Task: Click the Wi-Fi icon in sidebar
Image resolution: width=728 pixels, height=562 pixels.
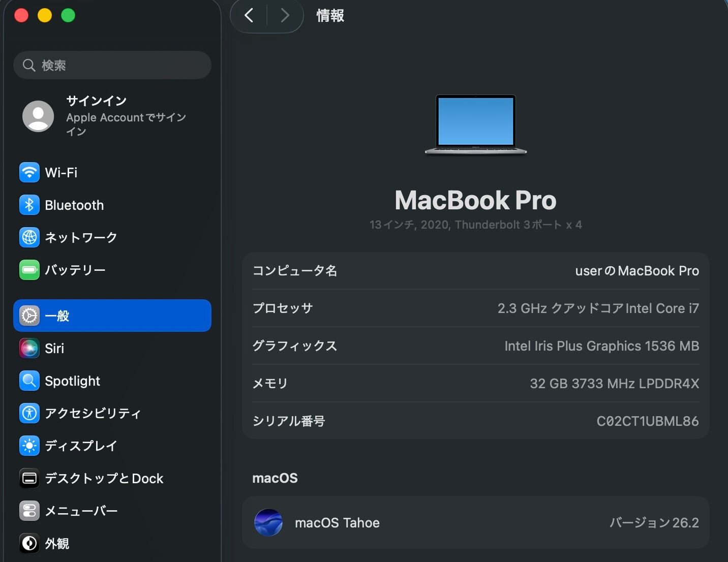Action: tap(29, 172)
